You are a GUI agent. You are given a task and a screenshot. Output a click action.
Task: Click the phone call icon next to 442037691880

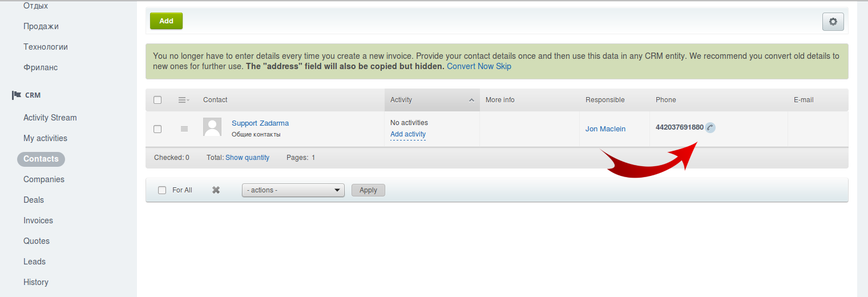(710, 127)
